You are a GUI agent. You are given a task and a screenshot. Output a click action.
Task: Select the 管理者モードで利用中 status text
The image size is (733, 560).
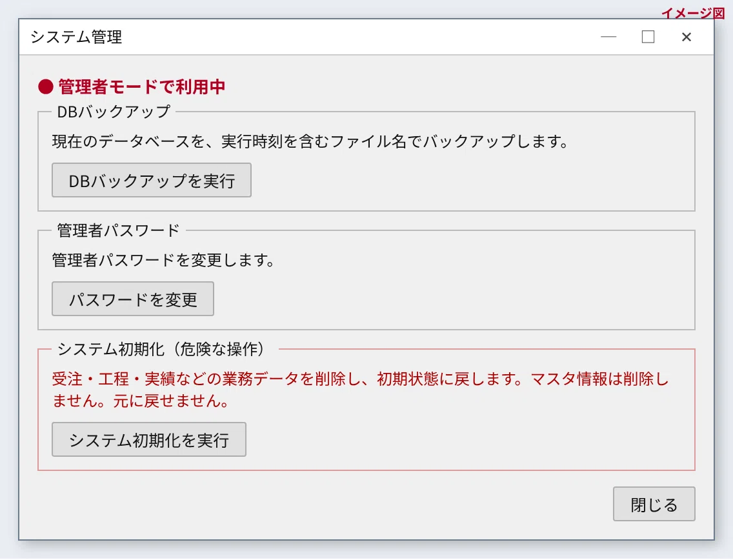(x=142, y=86)
